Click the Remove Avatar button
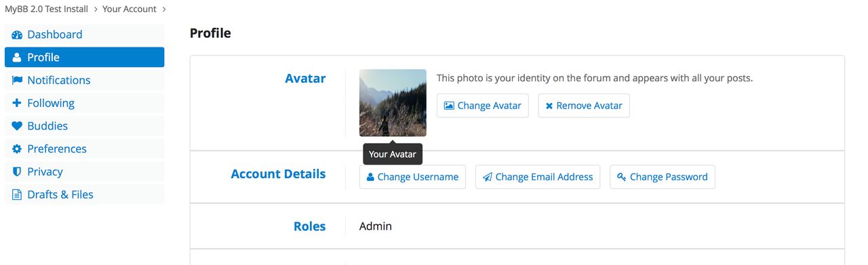868x265 pixels. pyautogui.click(x=584, y=106)
